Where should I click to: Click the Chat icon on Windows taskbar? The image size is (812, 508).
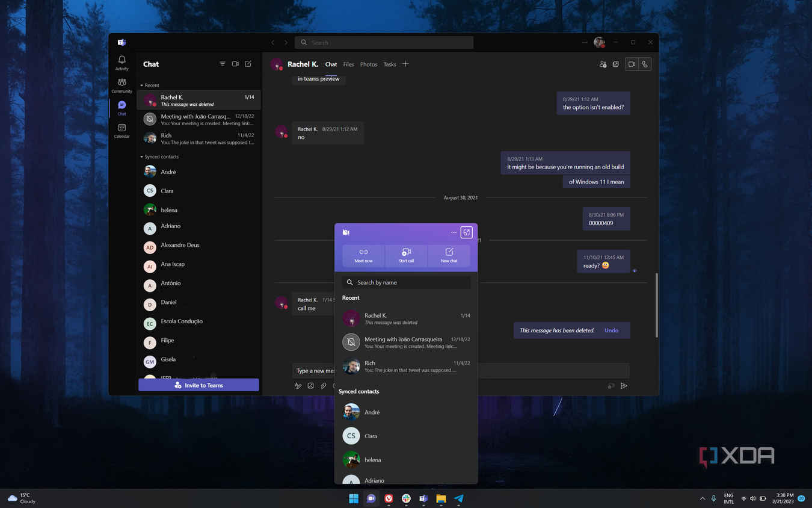[x=371, y=498]
